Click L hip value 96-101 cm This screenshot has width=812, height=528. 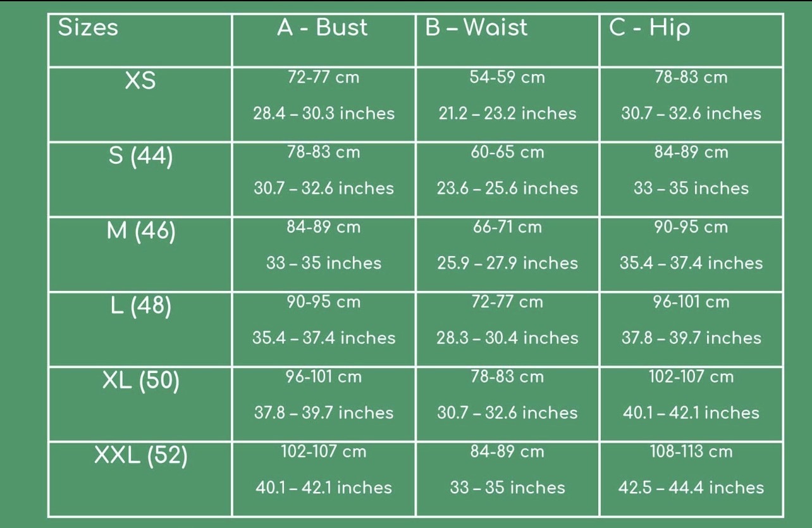click(x=691, y=302)
